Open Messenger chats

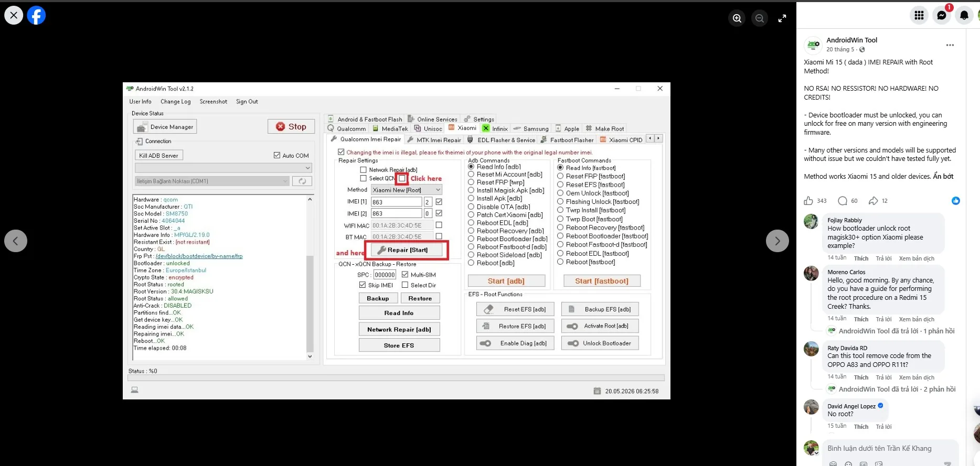tap(942, 15)
